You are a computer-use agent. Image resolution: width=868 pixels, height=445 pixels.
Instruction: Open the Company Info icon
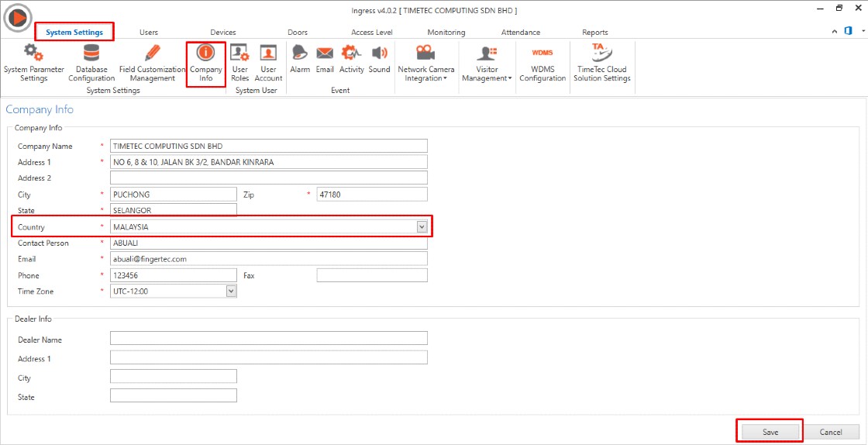206,63
